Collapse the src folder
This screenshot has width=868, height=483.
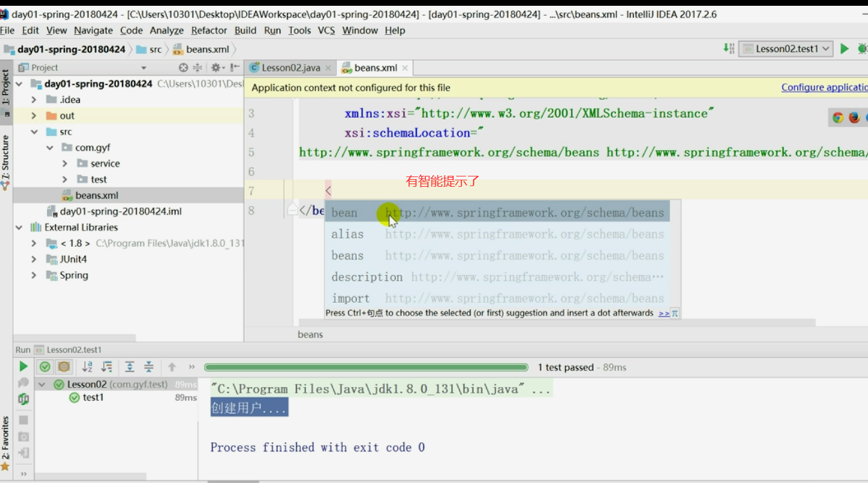point(34,131)
